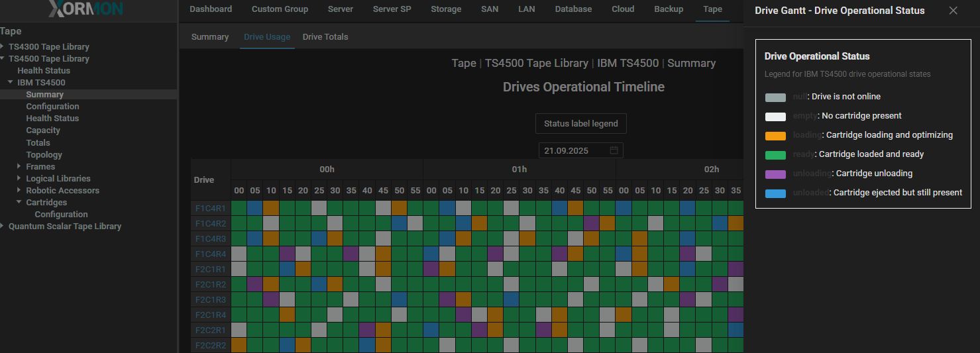The height and width of the screenshot is (353, 980).
Task: Collapse the Cartridges tree node
Action: tap(19, 202)
